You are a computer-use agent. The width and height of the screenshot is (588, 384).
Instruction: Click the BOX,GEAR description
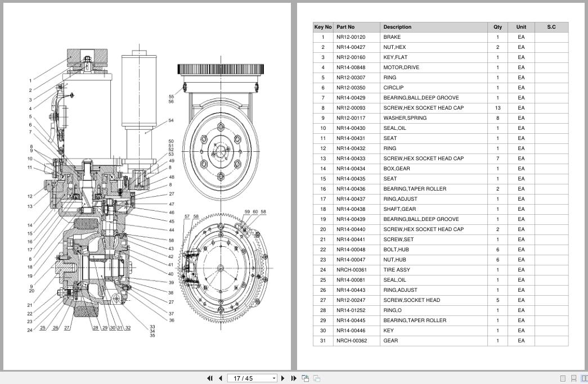pos(397,169)
